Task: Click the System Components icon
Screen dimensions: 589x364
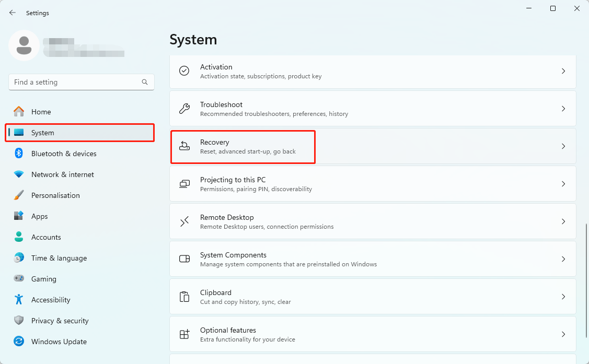Action: pyautogui.click(x=184, y=259)
